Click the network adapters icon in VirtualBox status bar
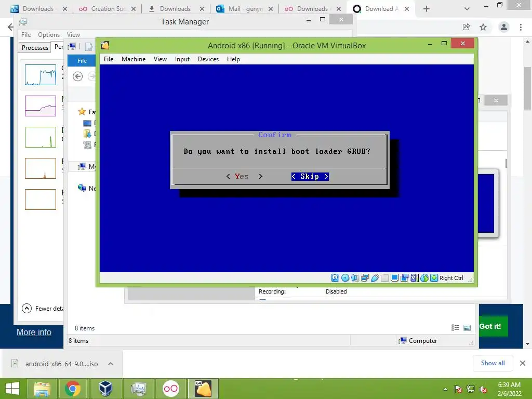 pyautogui.click(x=365, y=278)
